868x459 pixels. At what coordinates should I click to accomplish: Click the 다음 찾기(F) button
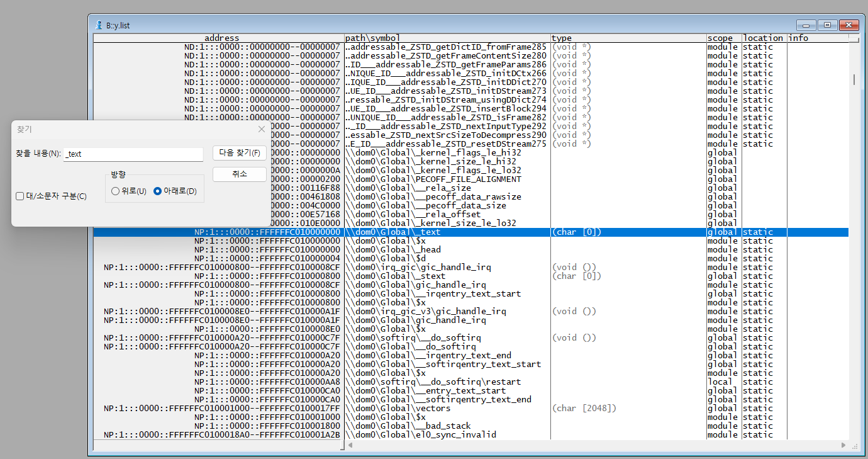pyautogui.click(x=239, y=153)
